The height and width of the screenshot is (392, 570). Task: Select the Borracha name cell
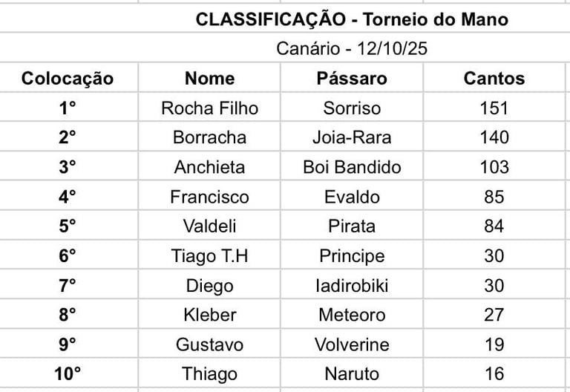pyautogui.click(x=209, y=137)
